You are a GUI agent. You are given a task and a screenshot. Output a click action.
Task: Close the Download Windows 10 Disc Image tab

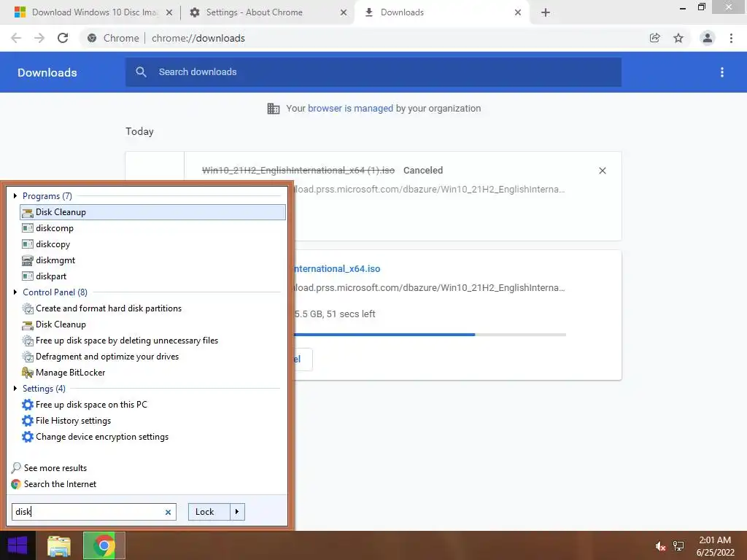(169, 13)
